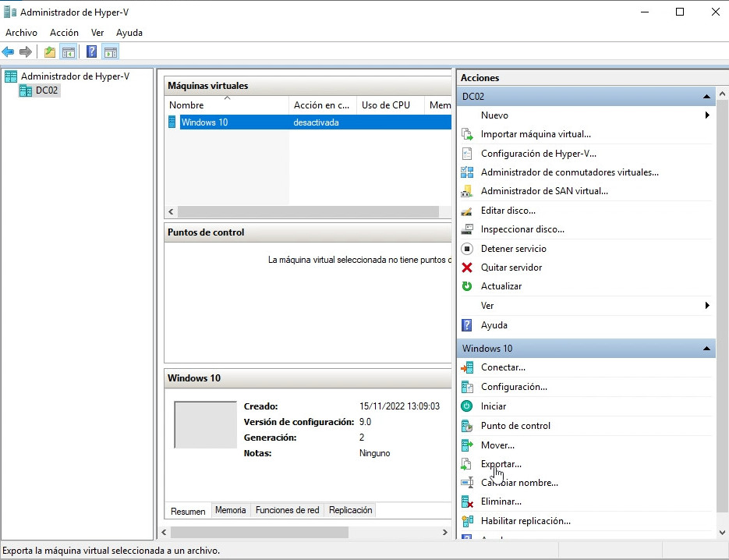Click the blue help toolbar icon
Image resolution: width=729 pixels, height=560 pixels.
tap(92, 52)
